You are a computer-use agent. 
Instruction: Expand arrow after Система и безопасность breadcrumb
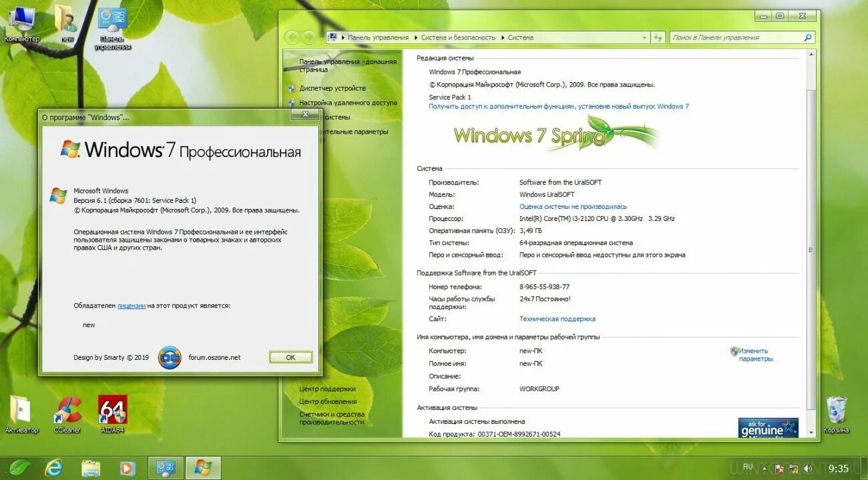[x=502, y=37]
